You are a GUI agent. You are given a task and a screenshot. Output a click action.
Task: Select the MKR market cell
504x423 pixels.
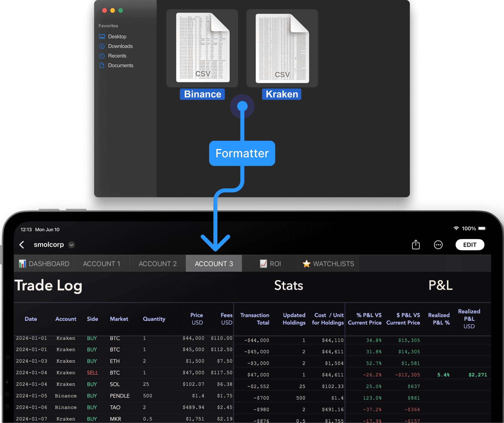pyautogui.click(x=115, y=419)
